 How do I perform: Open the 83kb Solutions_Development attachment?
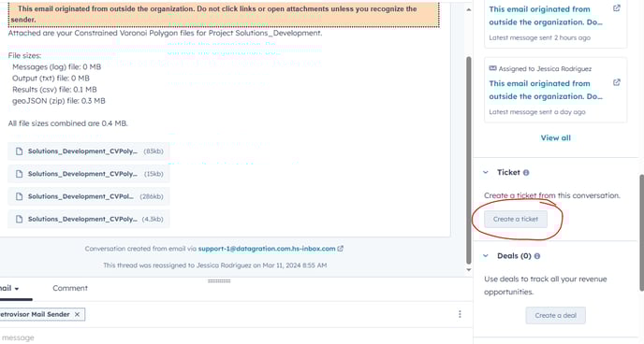click(x=89, y=151)
